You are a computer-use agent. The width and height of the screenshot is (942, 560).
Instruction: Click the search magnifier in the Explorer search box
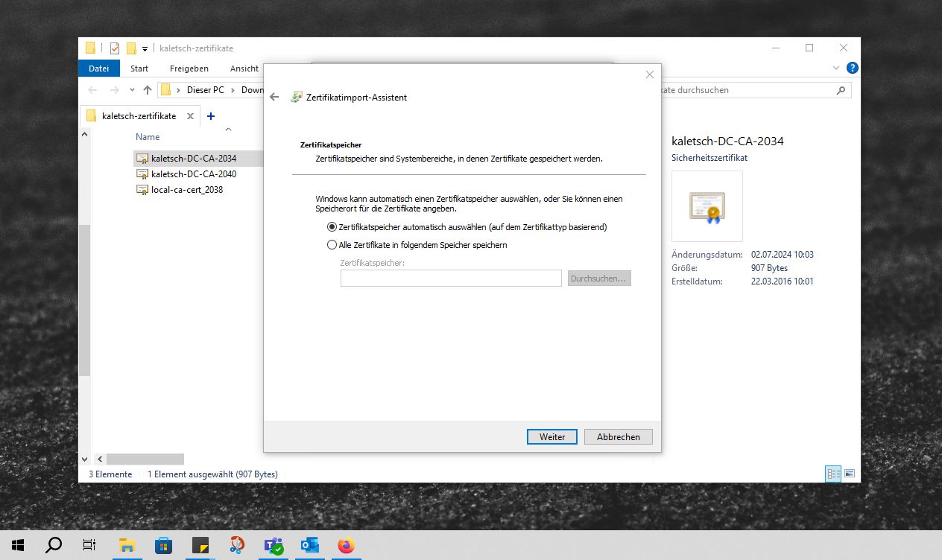click(x=841, y=90)
